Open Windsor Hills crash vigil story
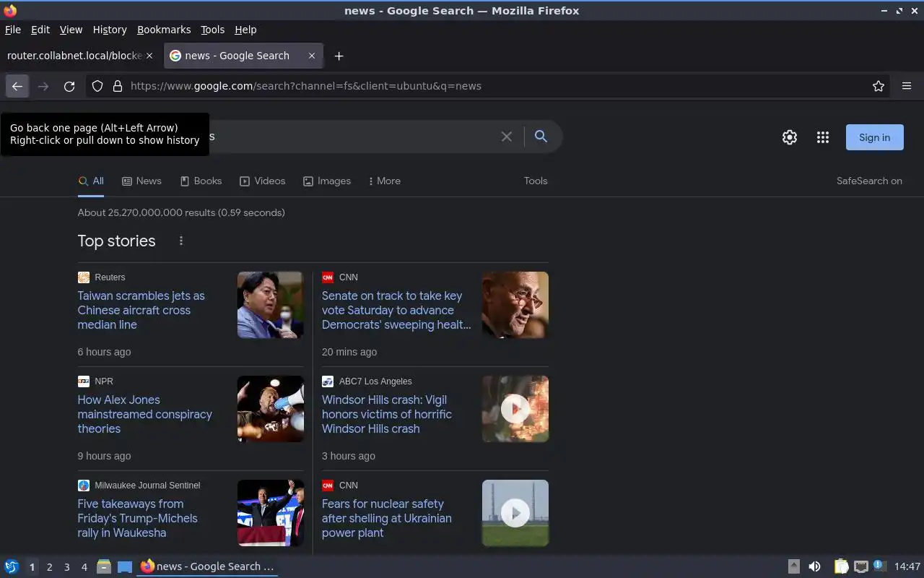 point(387,414)
